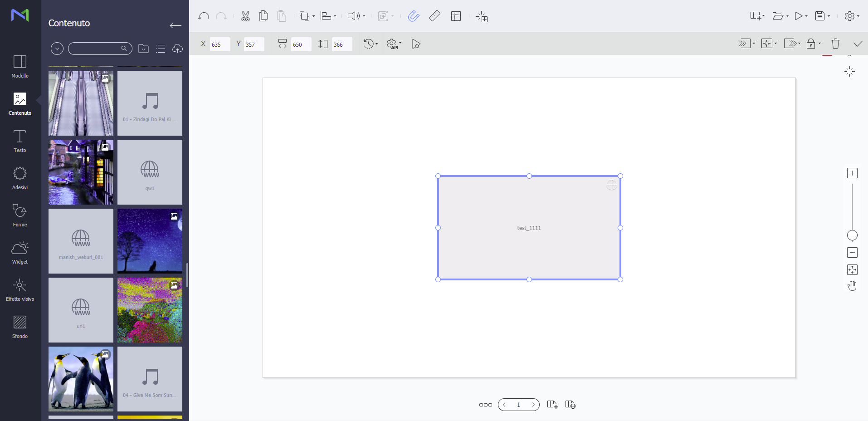The height and width of the screenshot is (421, 868).
Task: Toggle the snap magnet icon
Action: click(x=414, y=16)
